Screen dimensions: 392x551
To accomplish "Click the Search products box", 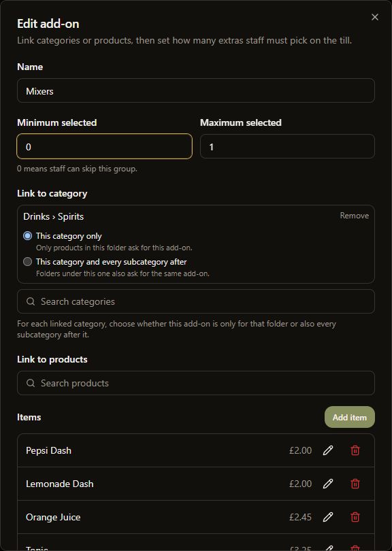I will coord(196,383).
